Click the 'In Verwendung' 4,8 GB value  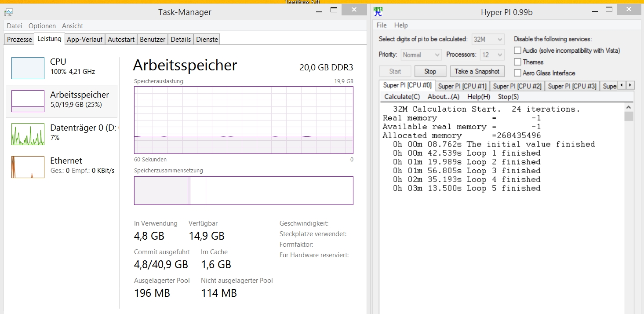click(x=149, y=236)
